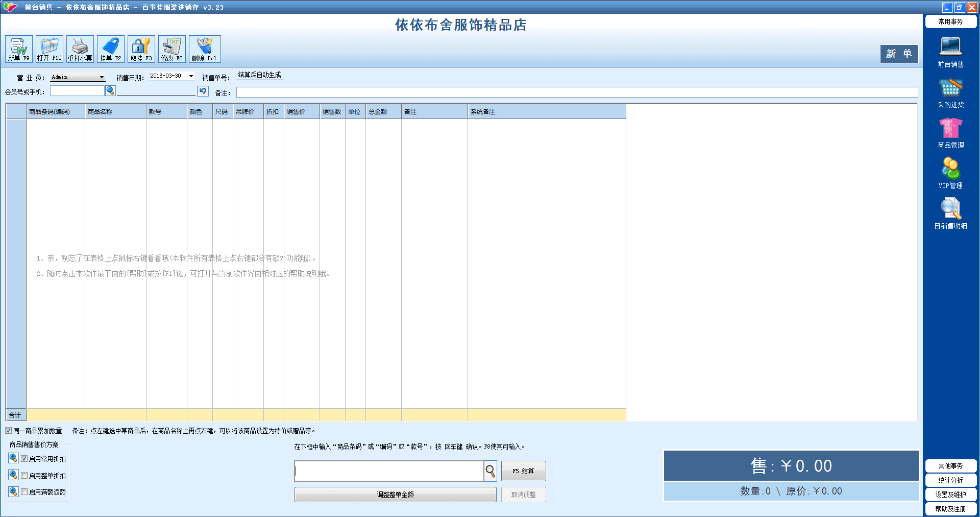The image size is (980, 517).
Task: Click the 调整整单金额 button
Action: pos(395,495)
